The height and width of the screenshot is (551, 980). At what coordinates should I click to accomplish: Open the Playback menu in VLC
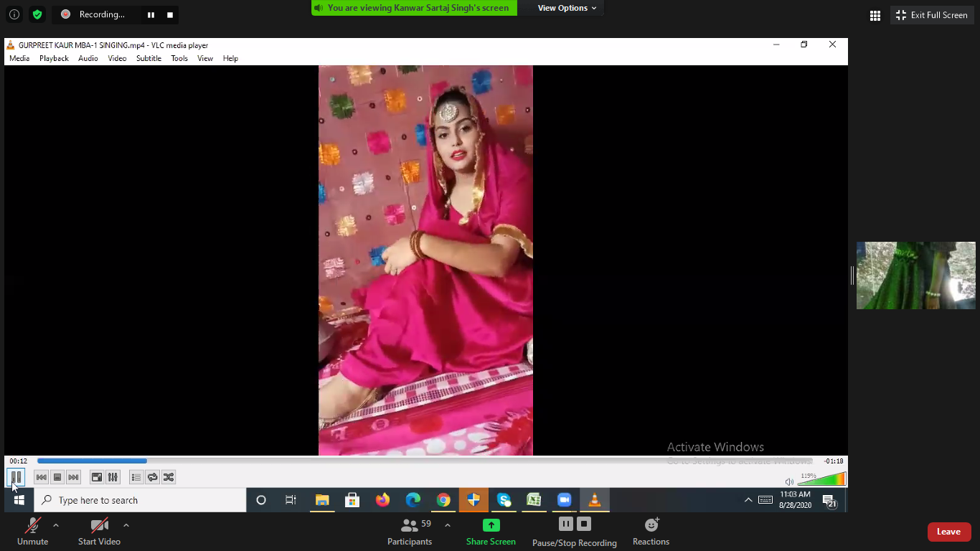[x=54, y=58]
